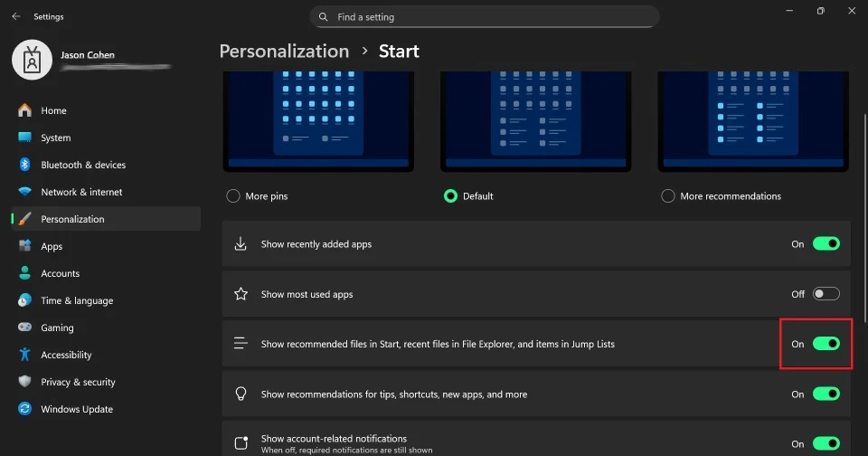The height and width of the screenshot is (456, 868).
Task: Click the search magnifier icon
Action: (x=324, y=16)
